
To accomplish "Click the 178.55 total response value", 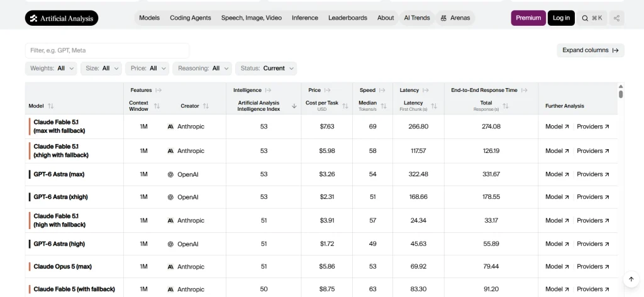I will (x=491, y=197).
